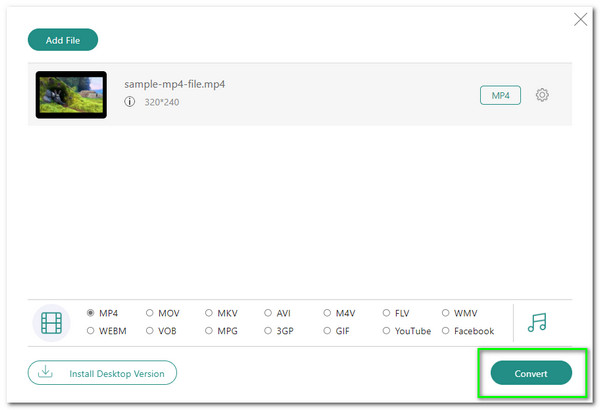Viewport: 600px width, 410px height.
Task: Pick MPG as output format
Action: pos(209,330)
